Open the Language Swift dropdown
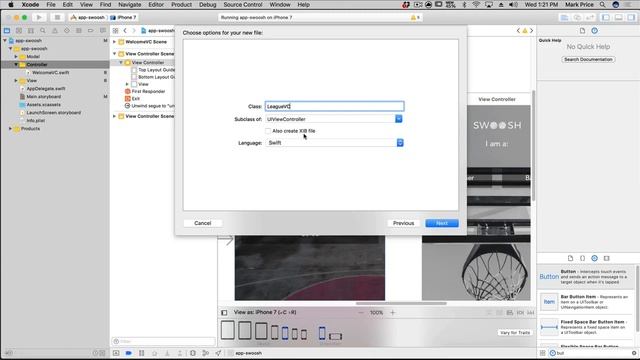 point(400,142)
